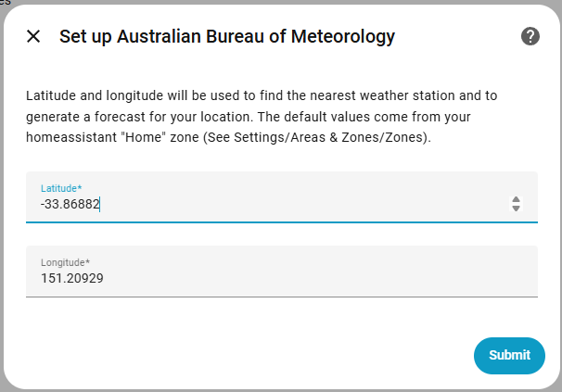
Task: Open help via the question mark icon
Action: coord(530,36)
